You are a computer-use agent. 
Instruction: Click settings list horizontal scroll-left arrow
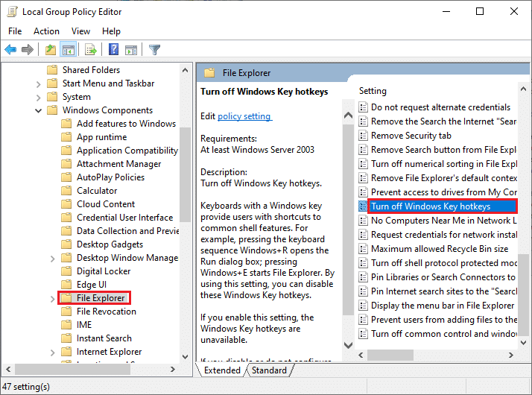[x=361, y=355]
